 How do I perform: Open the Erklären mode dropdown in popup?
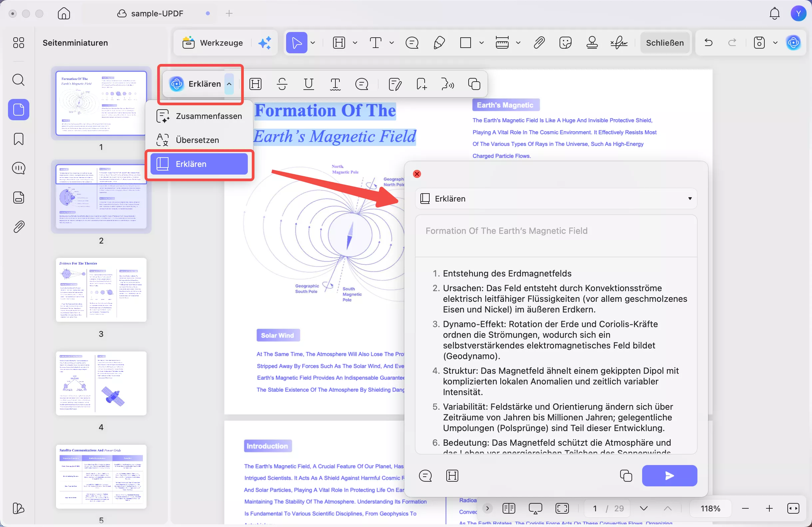click(x=556, y=199)
